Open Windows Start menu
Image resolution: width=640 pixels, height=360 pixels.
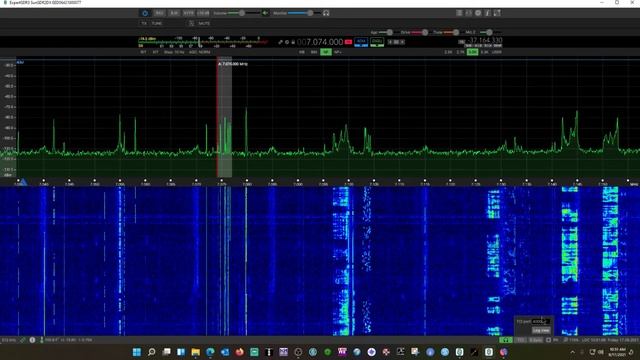click(137, 352)
